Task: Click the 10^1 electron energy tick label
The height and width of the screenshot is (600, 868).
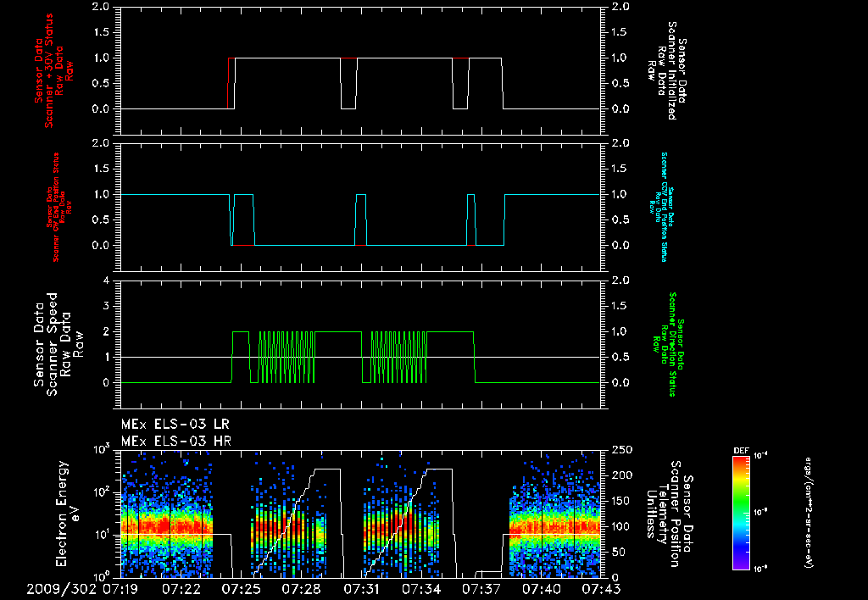Action: [x=102, y=536]
